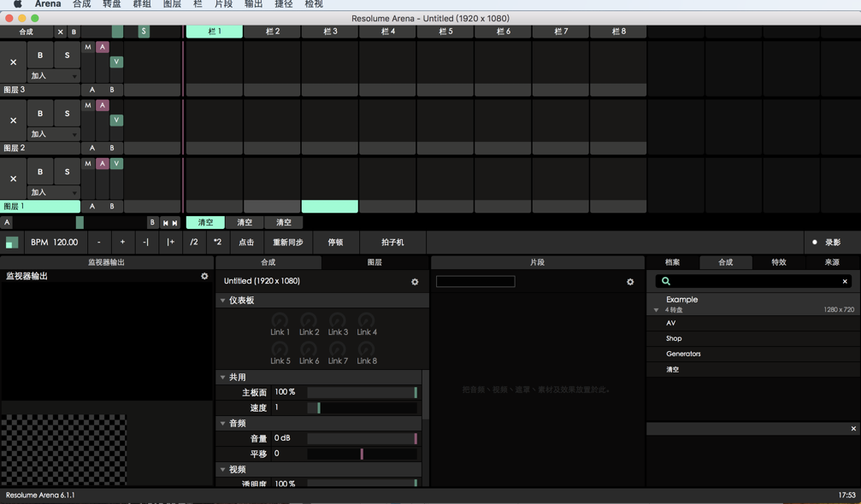Clear deck A with the highlighted 清空 button

coord(204,222)
